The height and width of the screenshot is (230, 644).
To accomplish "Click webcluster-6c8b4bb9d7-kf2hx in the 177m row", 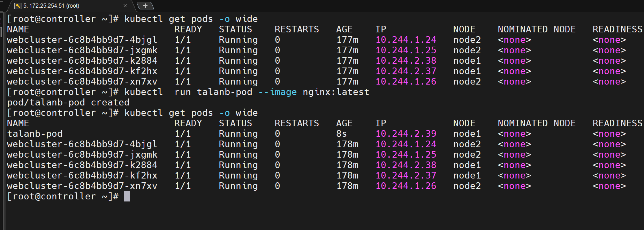I will (x=82, y=71).
